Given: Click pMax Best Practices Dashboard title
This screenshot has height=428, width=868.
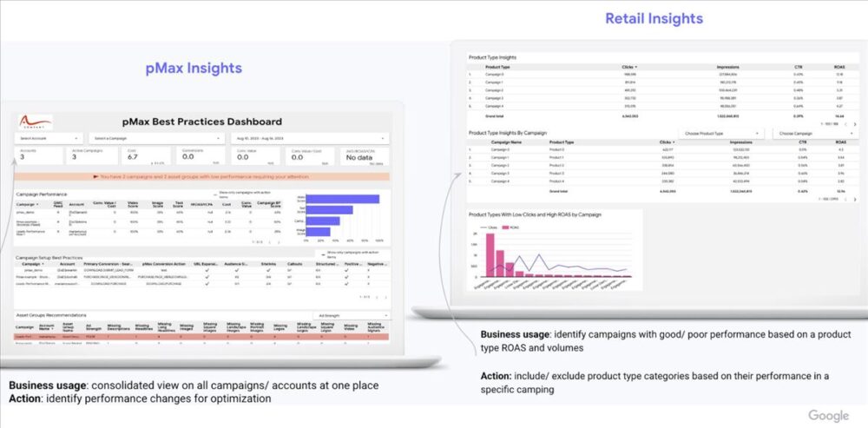Looking at the screenshot, I should point(202,122).
